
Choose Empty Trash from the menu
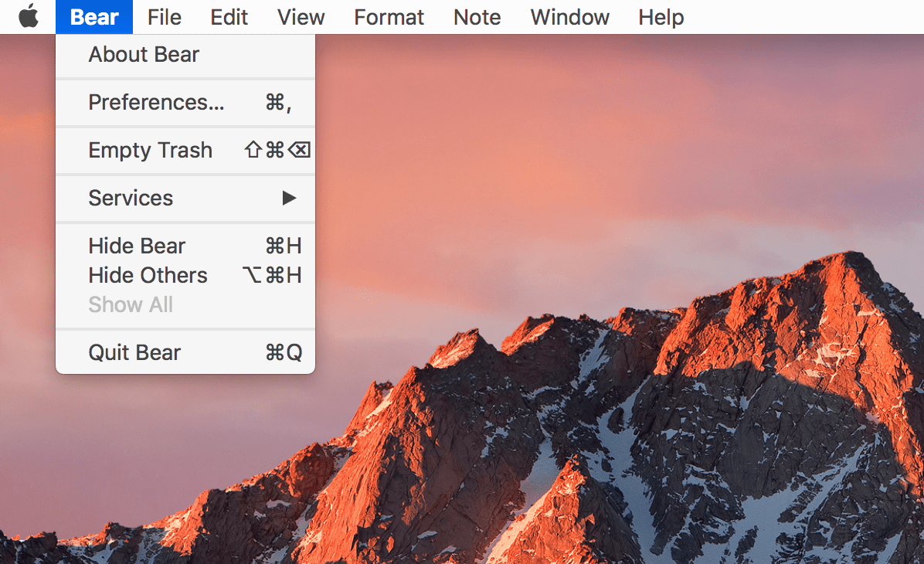pyautogui.click(x=150, y=151)
